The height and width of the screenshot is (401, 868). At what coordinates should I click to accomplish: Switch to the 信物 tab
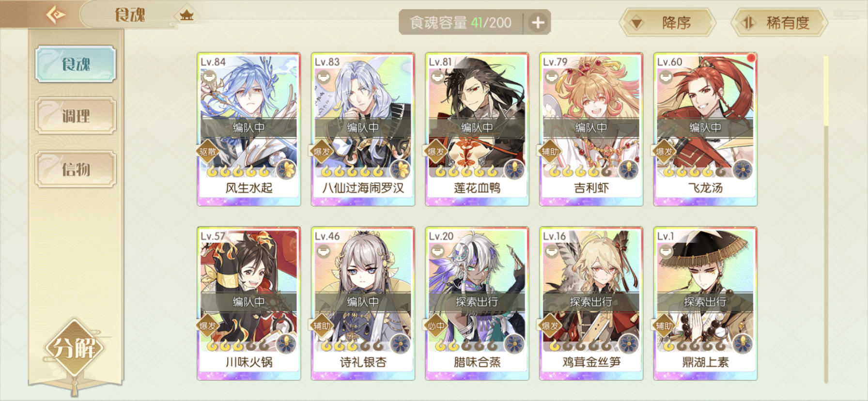coord(76,169)
